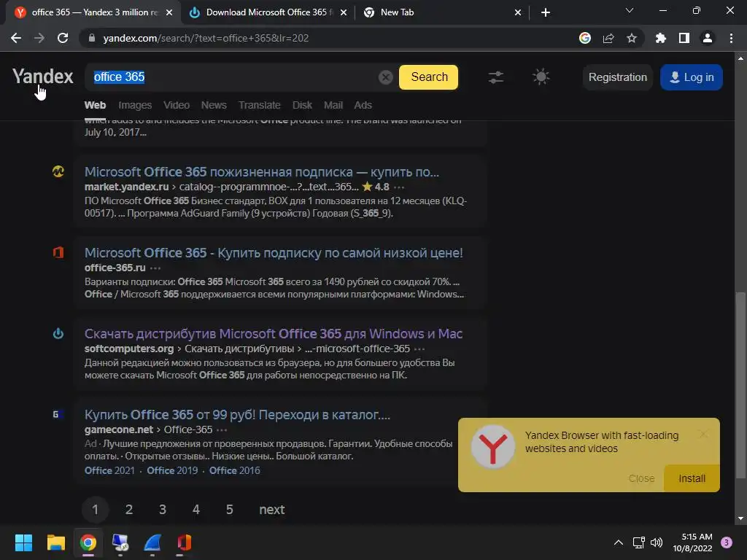Open Google icon in address bar

tap(585, 38)
